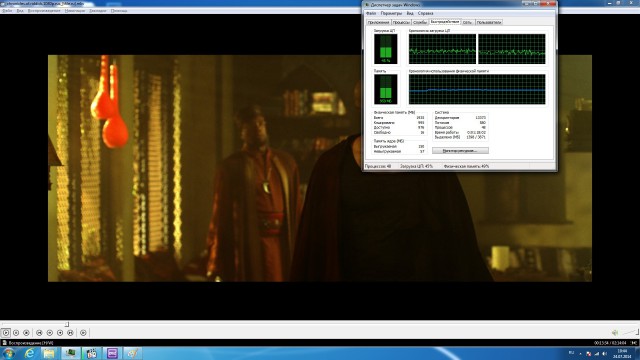Click the Resource Monitor button
The width and height of the screenshot is (640, 360).
[x=460, y=151]
